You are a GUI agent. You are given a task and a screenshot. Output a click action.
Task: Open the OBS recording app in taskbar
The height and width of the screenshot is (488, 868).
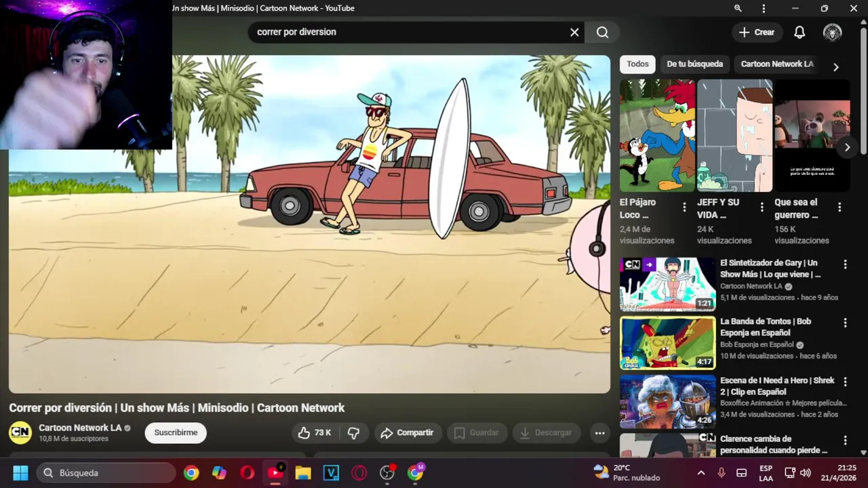tap(387, 472)
